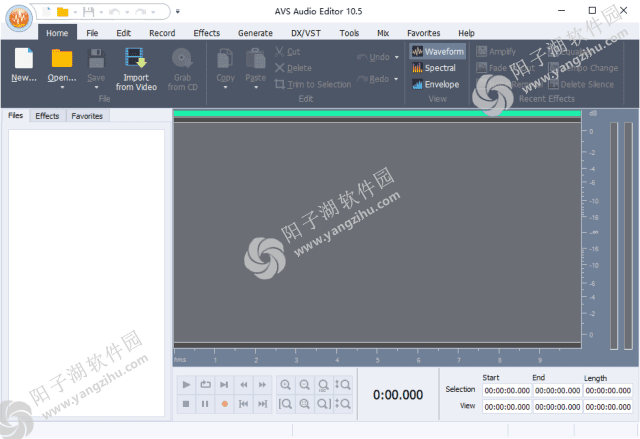Open the DX/VST ribbon tab
Viewport: 640px width, 439px height.
(x=306, y=33)
